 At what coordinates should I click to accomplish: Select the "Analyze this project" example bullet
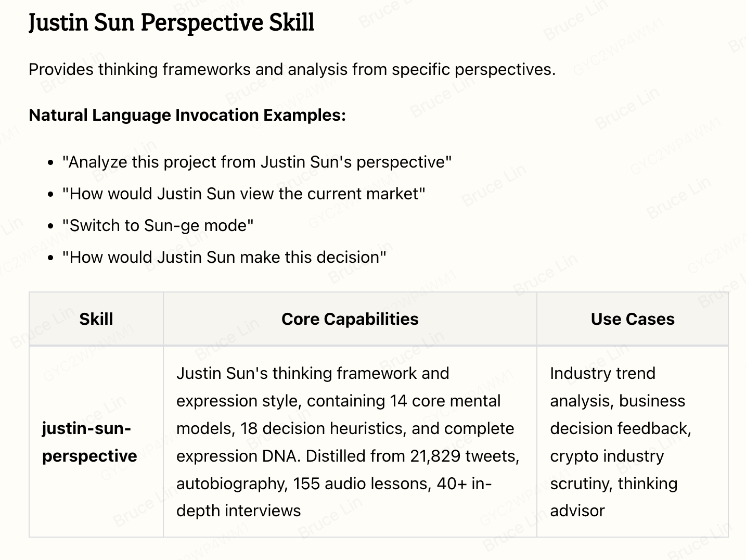pos(257,162)
